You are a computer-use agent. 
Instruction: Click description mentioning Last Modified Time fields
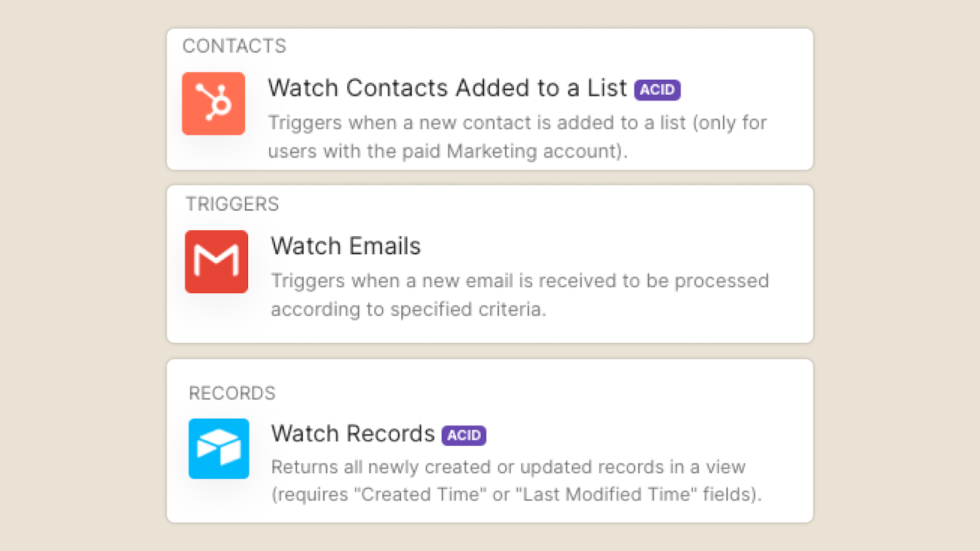coord(516,481)
